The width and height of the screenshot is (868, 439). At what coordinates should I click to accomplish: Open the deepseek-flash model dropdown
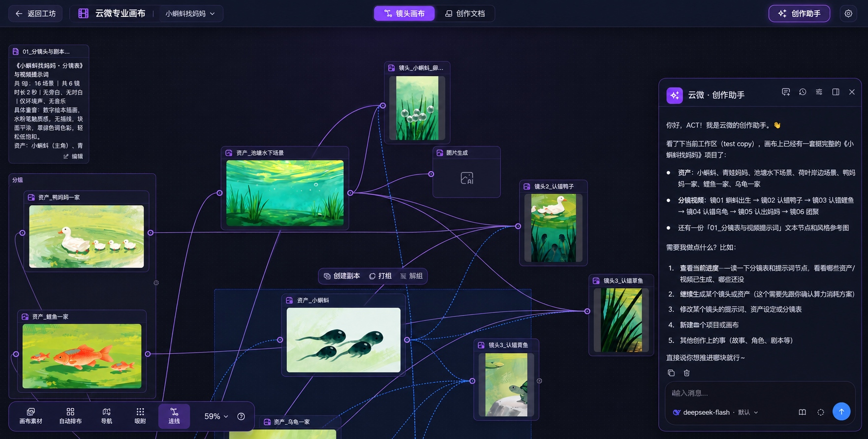tap(715, 412)
